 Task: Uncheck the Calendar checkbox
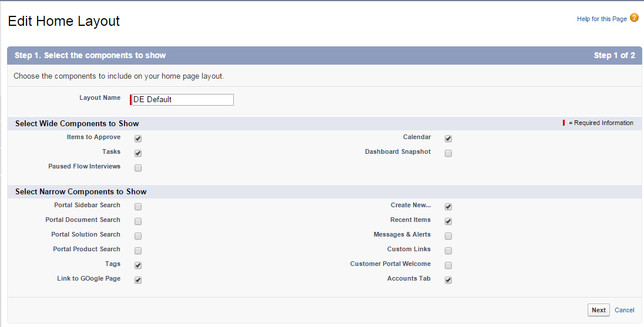click(x=448, y=139)
